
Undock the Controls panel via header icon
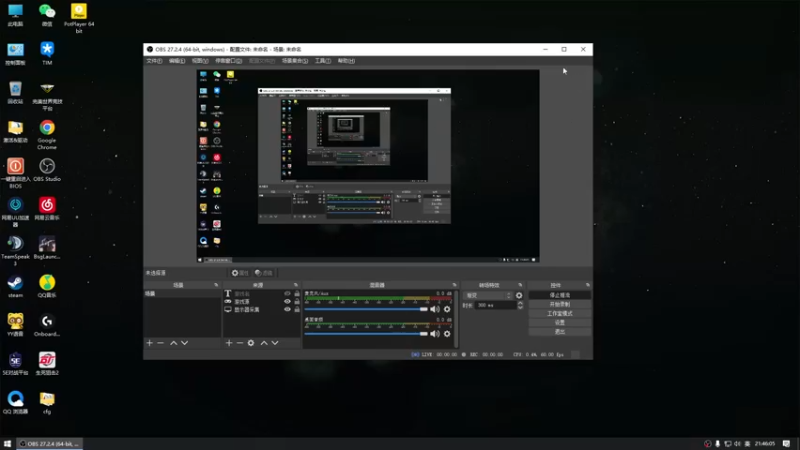coord(587,285)
